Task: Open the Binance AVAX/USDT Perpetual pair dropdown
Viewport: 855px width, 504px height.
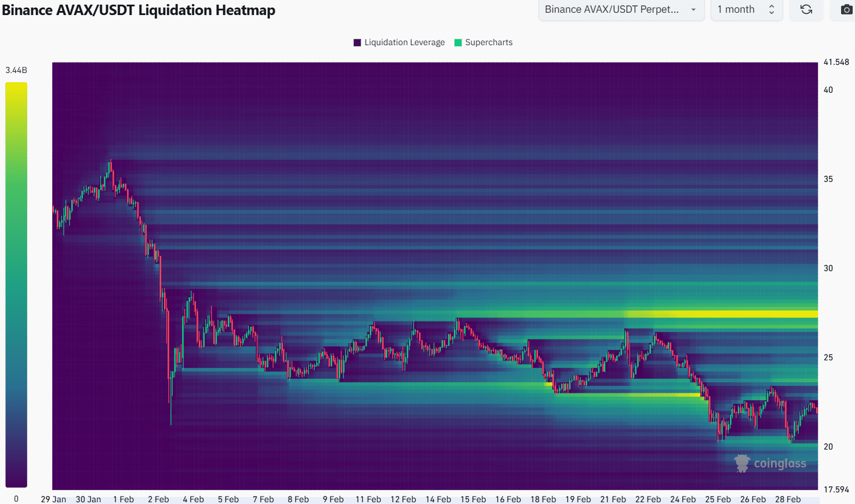Action: [x=621, y=9]
